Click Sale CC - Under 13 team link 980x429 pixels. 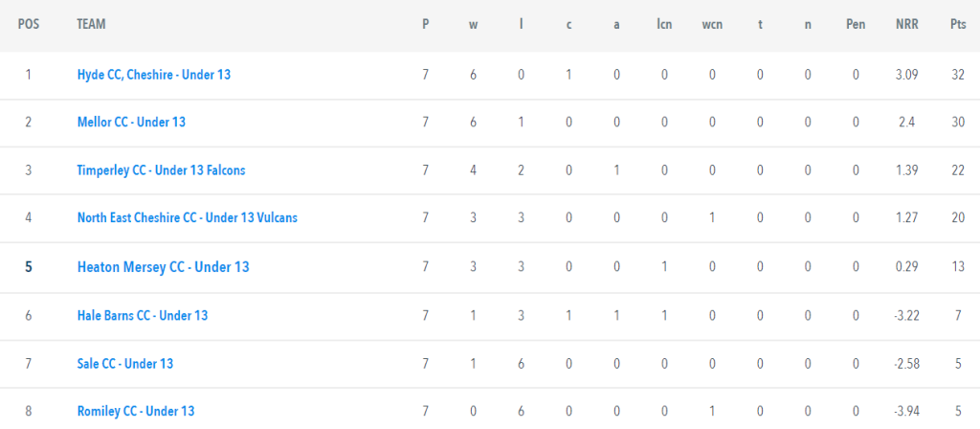click(x=125, y=363)
